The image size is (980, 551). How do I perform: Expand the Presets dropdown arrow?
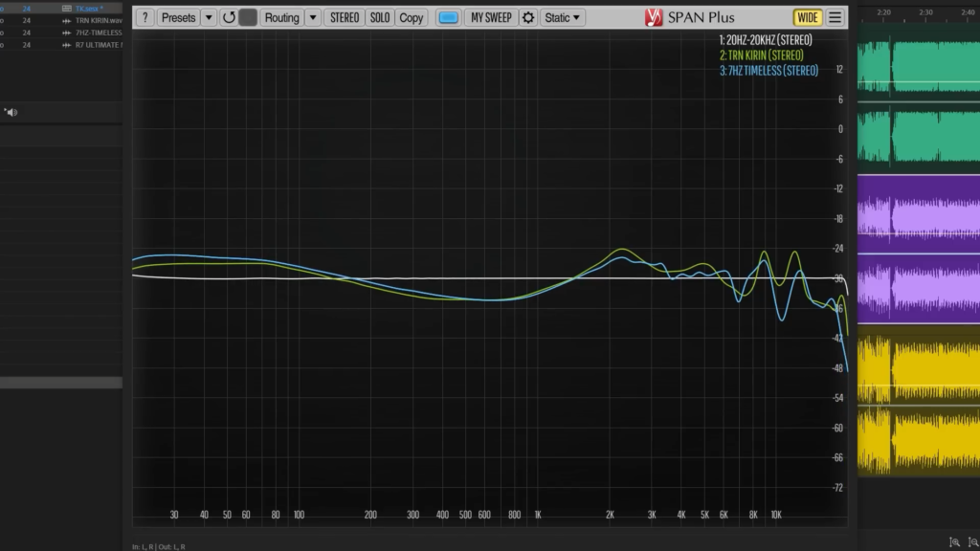209,17
